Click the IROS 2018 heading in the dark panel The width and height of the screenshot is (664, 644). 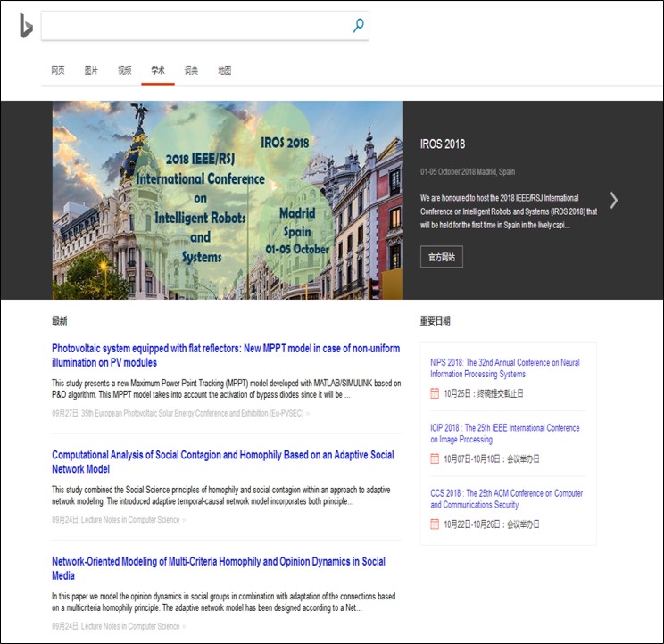[443, 144]
